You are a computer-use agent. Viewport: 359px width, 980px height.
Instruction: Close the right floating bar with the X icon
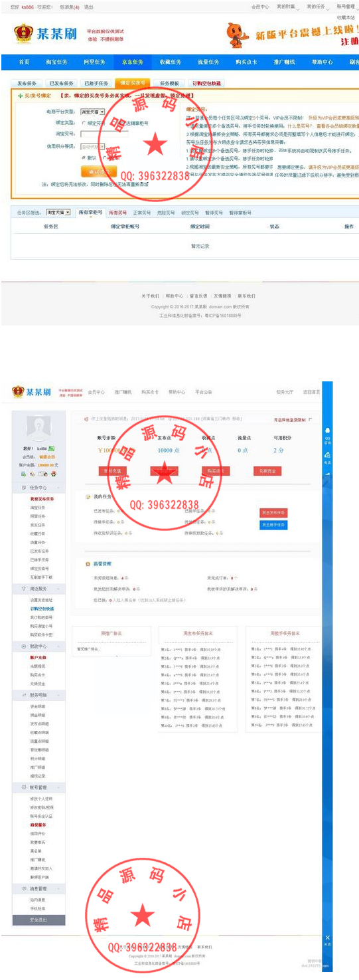[x=327, y=939]
